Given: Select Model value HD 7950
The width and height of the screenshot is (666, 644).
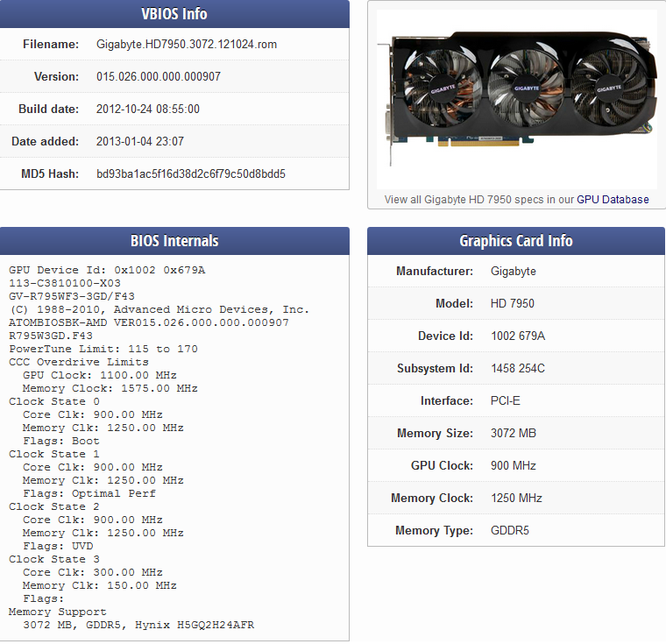Looking at the screenshot, I should point(513,303).
